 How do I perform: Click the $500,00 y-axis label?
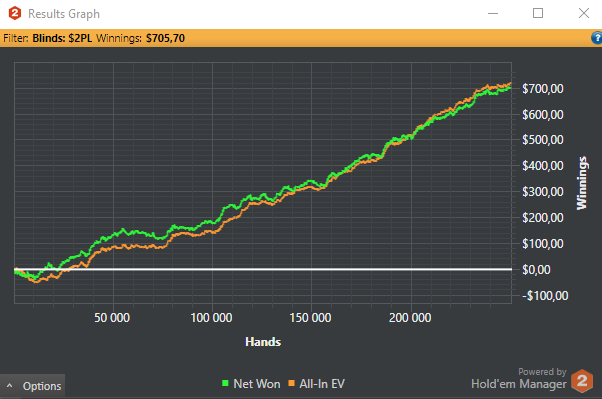pyautogui.click(x=542, y=140)
